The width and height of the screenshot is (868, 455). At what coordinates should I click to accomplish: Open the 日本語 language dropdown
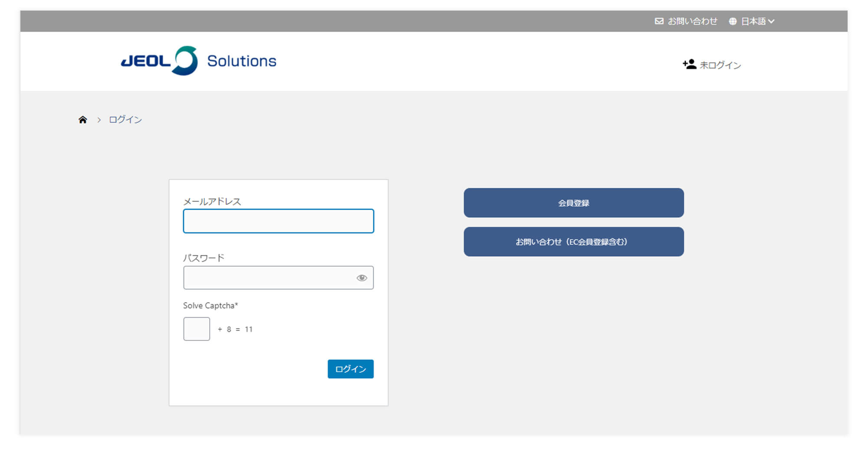click(753, 21)
